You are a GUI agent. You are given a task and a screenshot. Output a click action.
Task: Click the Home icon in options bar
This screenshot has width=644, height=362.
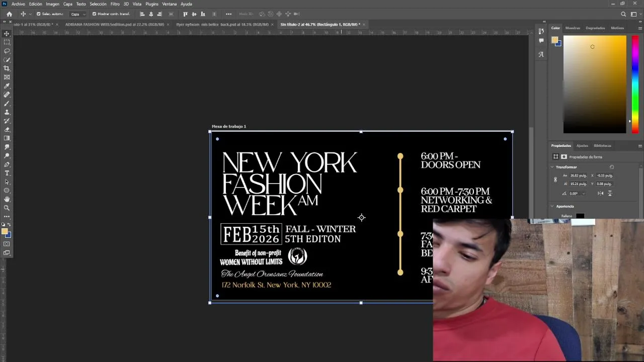point(9,14)
